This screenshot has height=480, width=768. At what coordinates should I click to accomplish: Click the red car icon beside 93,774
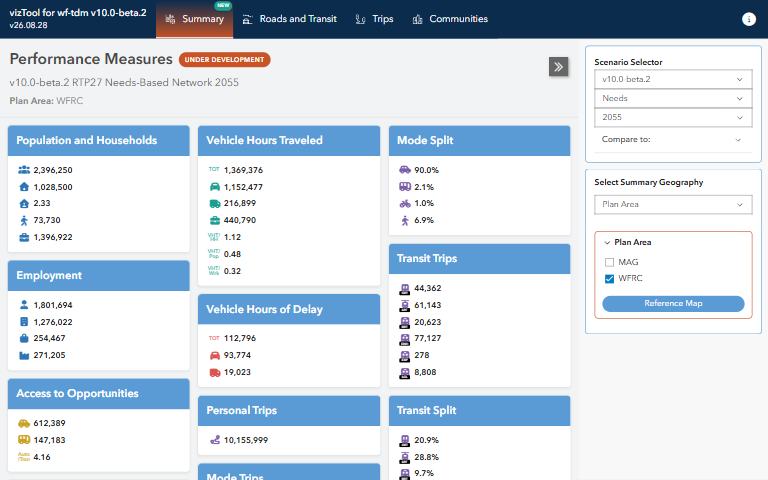tap(215, 355)
